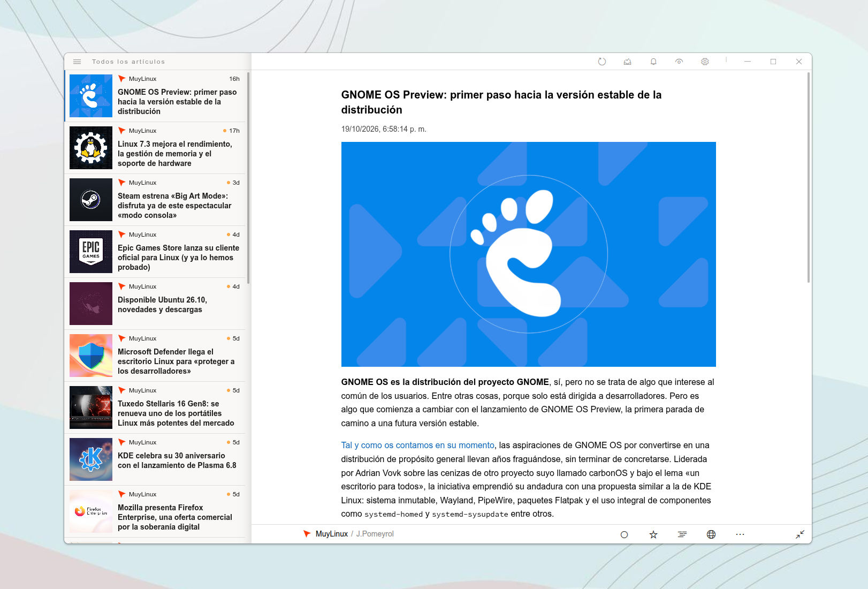Open more options ellipsis menu
The image size is (868, 589).
pos(740,534)
